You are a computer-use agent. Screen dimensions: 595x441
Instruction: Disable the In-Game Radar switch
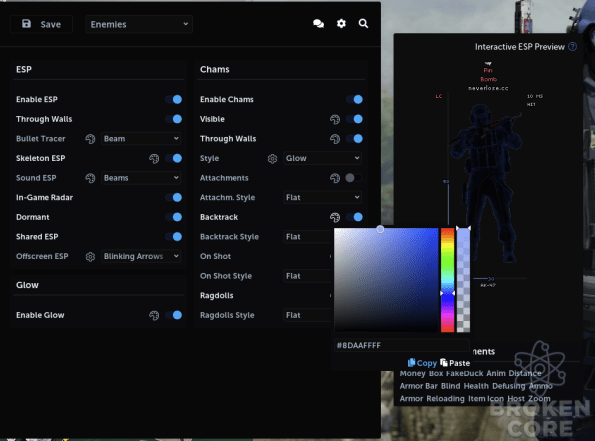click(174, 197)
